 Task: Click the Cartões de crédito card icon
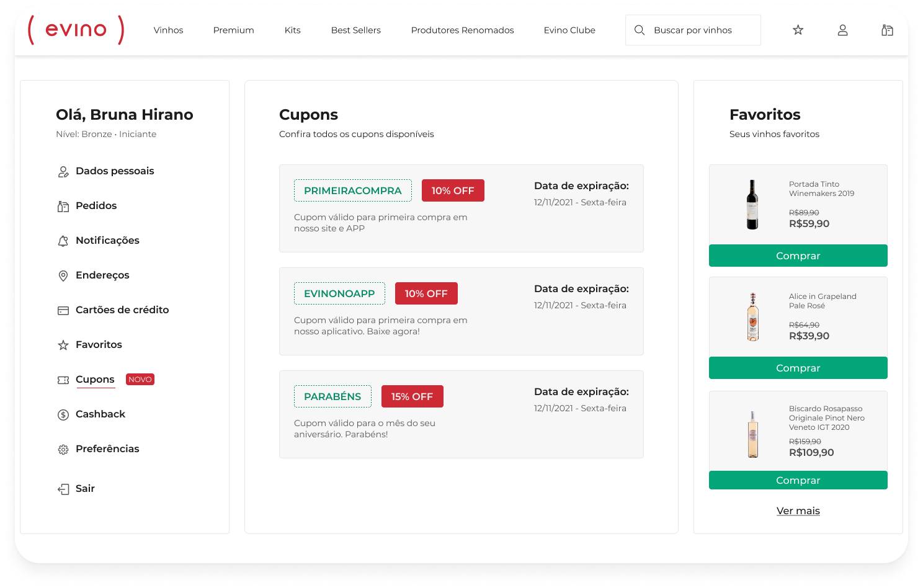click(x=63, y=311)
